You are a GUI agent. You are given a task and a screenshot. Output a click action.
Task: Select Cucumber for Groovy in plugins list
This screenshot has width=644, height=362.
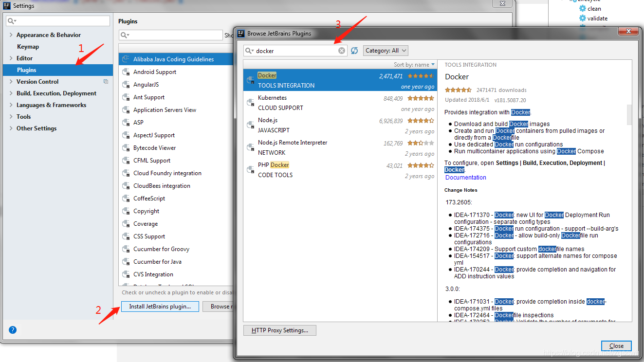click(x=176, y=249)
